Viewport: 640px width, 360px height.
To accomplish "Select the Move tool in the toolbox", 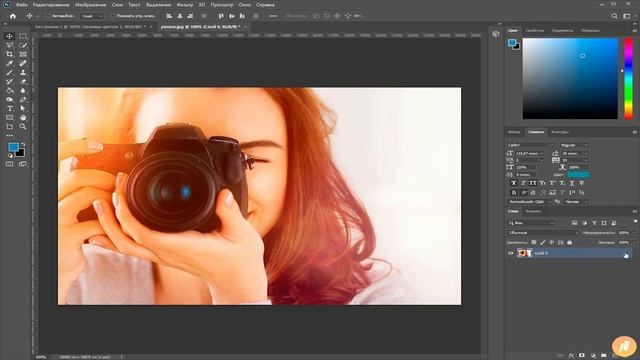I will point(9,36).
